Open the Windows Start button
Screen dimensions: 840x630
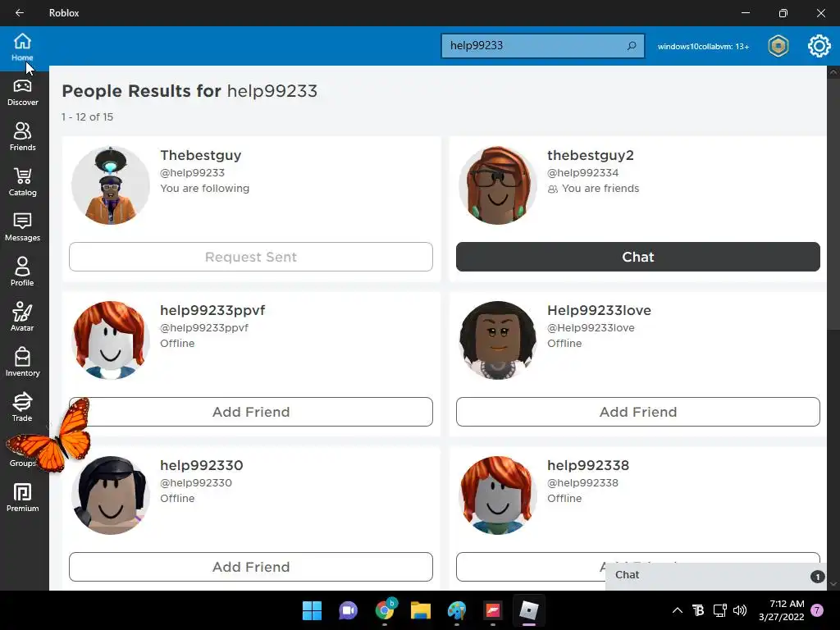click(x=312, y=610)
